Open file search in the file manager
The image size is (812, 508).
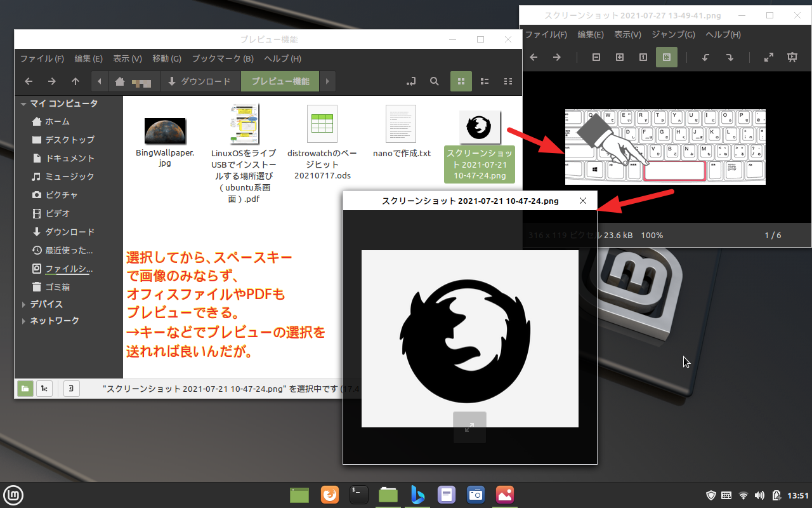pos(435,81)
